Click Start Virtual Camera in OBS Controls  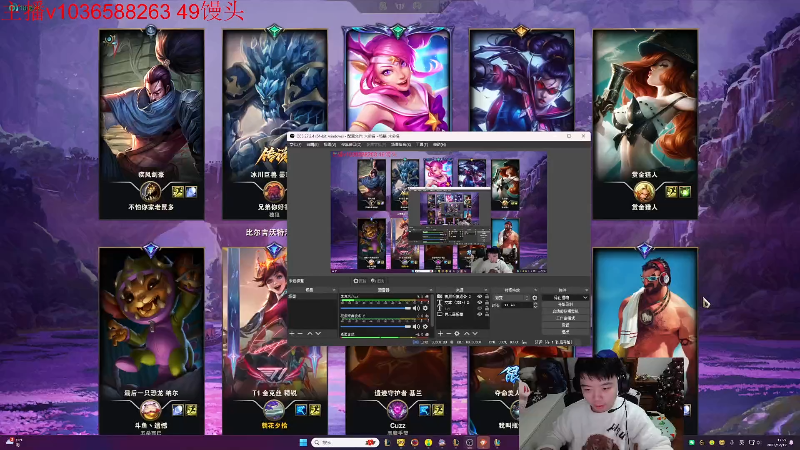(566, 311)
